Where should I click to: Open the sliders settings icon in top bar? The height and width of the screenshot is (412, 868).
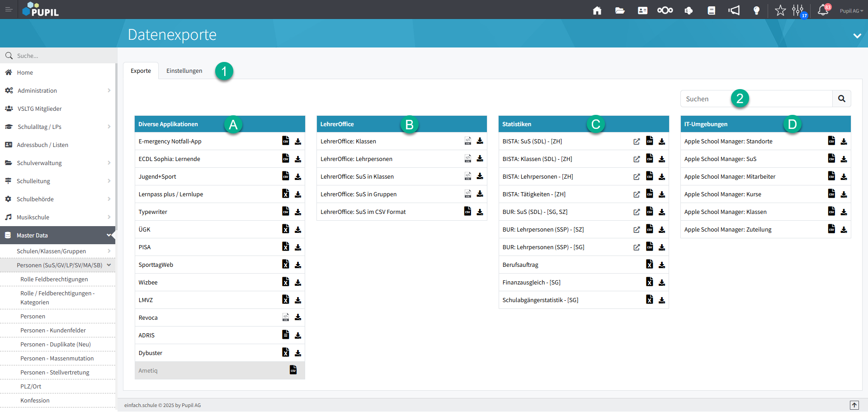tap(798, 10)
